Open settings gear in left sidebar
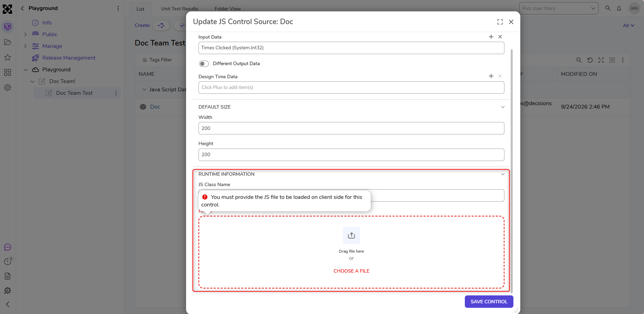644x314 pixels. point(8,88)
